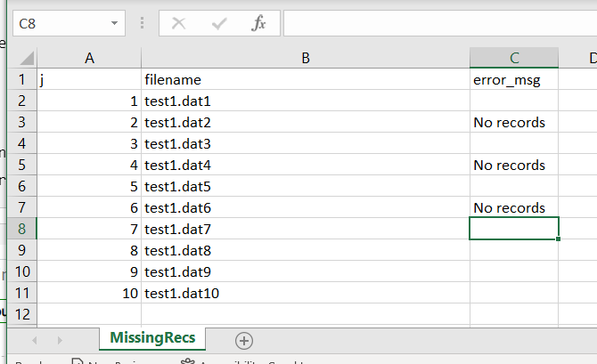The image size is (597, 364).
Task: Select column B header
Action: (x=305, y=59)
